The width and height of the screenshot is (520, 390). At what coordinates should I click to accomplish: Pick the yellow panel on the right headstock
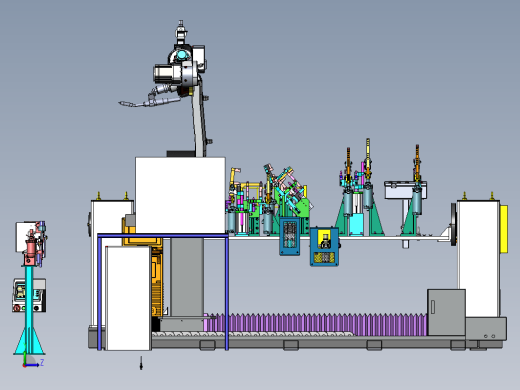[504, 229]
